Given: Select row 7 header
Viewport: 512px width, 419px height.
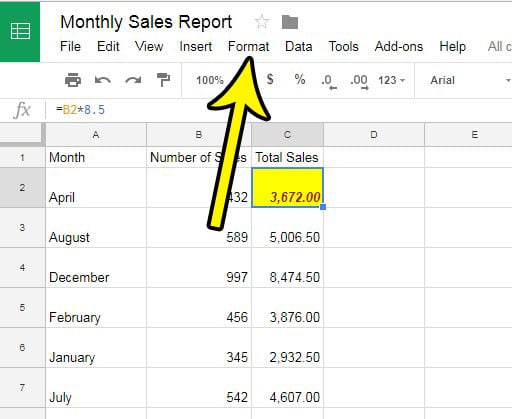Looking at the screenshot, I should (22, 387).
